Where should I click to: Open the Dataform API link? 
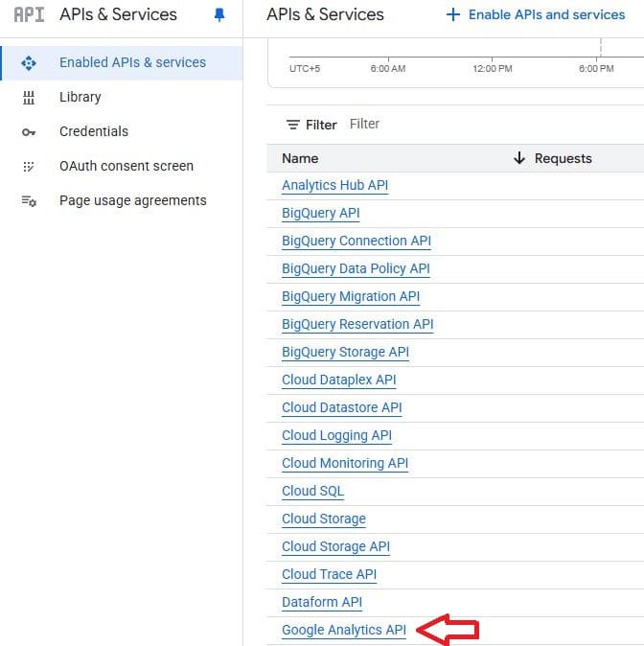click(x=322, y=602)
